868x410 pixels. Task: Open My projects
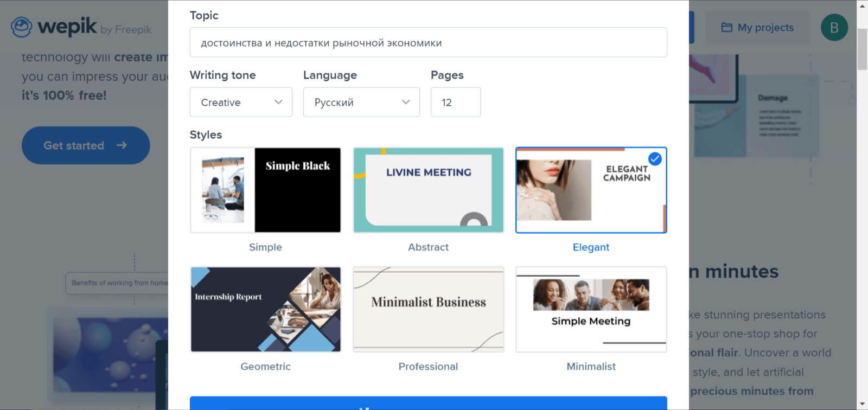click(x=757, y=28)
